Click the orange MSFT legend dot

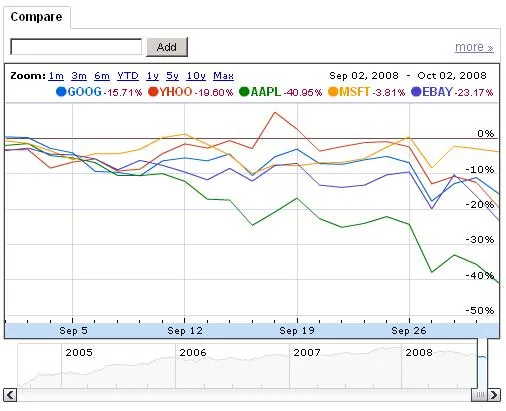333,92
